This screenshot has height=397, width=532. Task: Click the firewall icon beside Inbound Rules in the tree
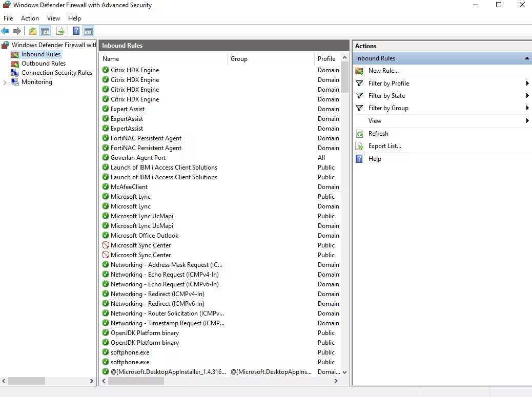click(14, 54)
